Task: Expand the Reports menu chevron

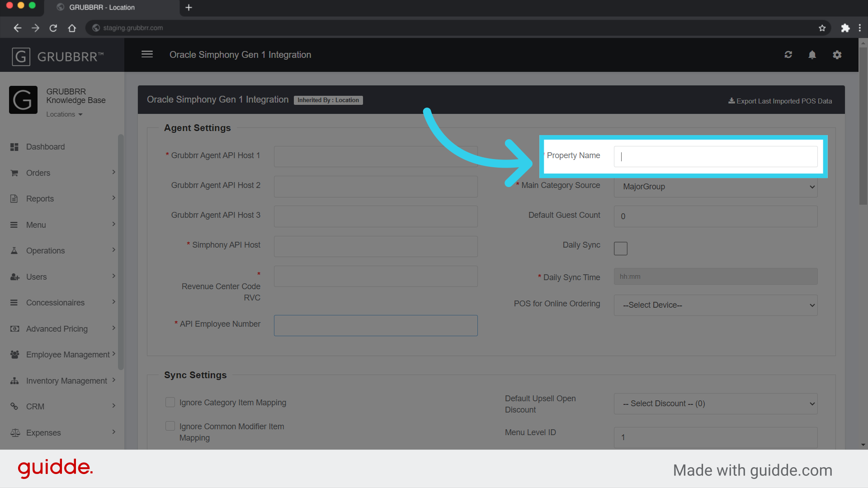Action: pyautogui.click(x=114, y=198)
